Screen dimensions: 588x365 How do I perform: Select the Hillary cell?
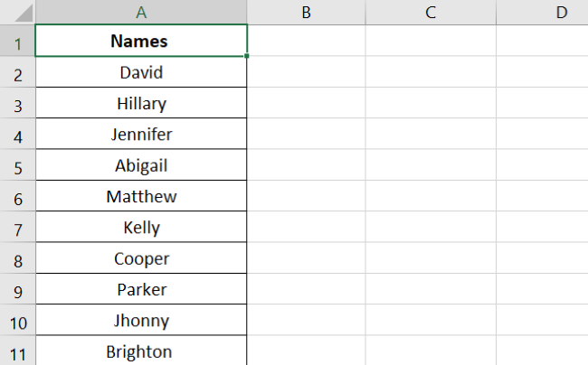[141, 104]
